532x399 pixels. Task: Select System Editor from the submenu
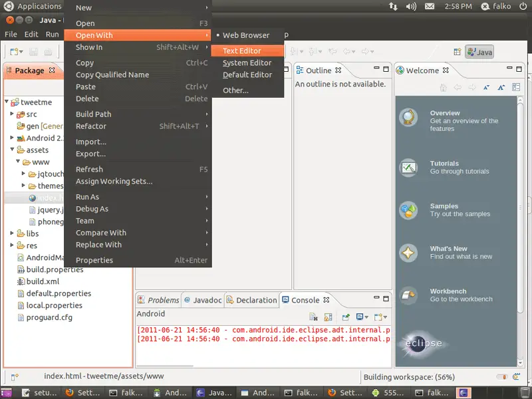click(247, 63)
